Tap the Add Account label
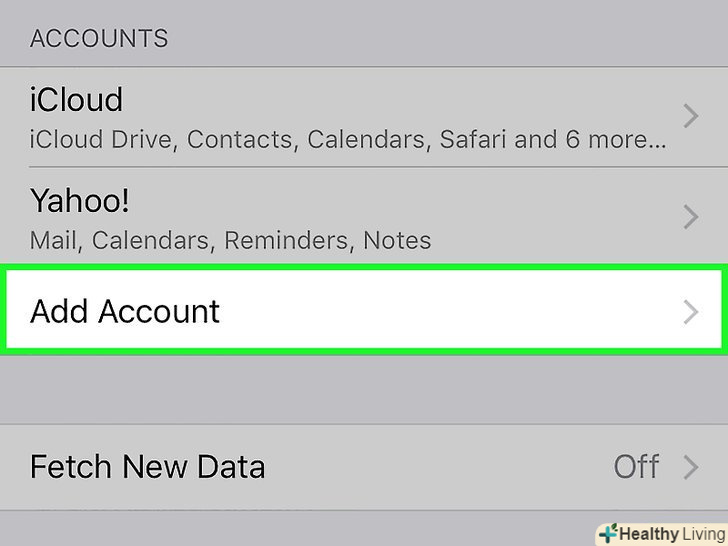 tap(125, 311)
